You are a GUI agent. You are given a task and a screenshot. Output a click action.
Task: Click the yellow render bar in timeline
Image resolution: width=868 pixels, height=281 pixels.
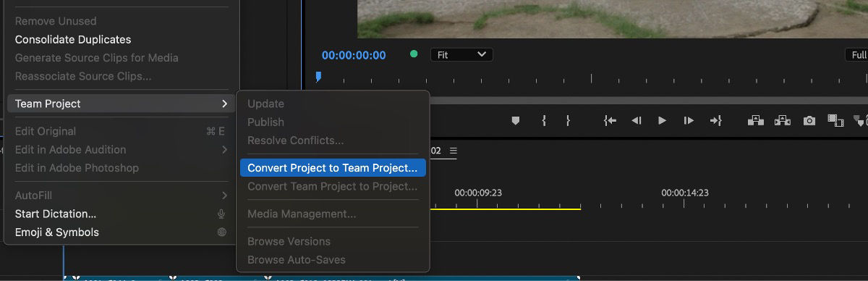506,209
